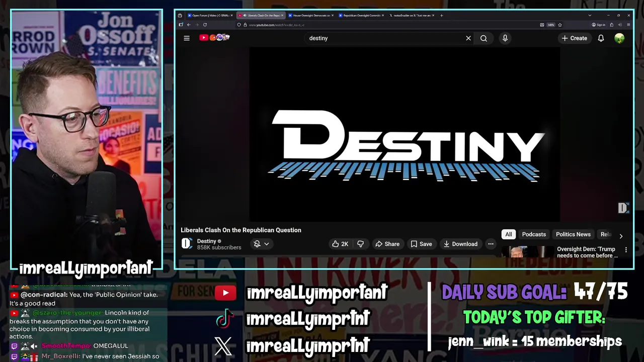644x362 pixels.
Task: Click Sign in on the browser toolbar
Action: point(599,25)
